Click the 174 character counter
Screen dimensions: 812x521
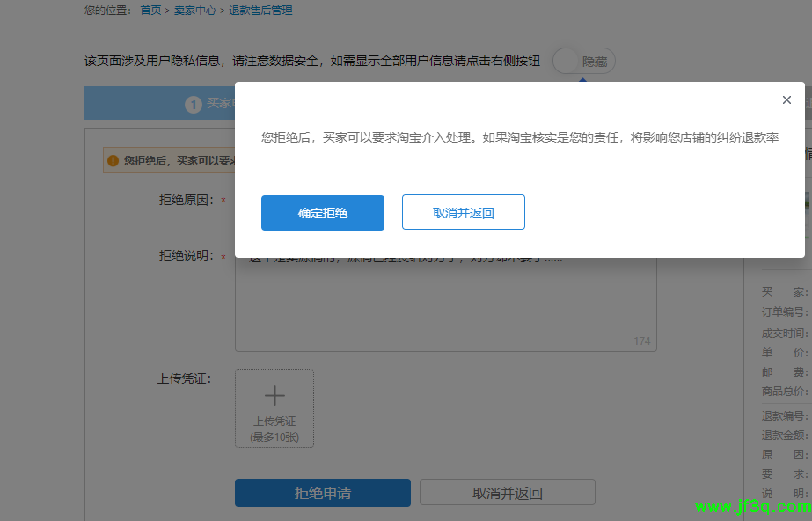coord(641,341)
